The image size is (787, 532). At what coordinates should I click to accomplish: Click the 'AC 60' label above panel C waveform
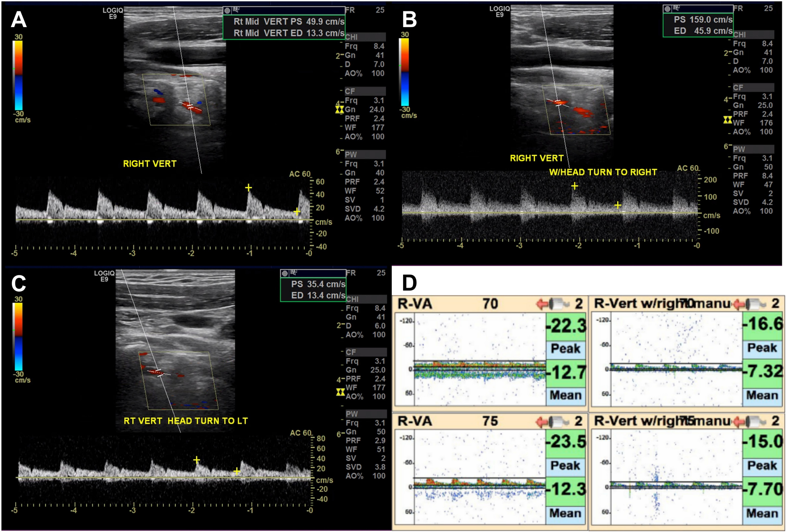(301, 433)
